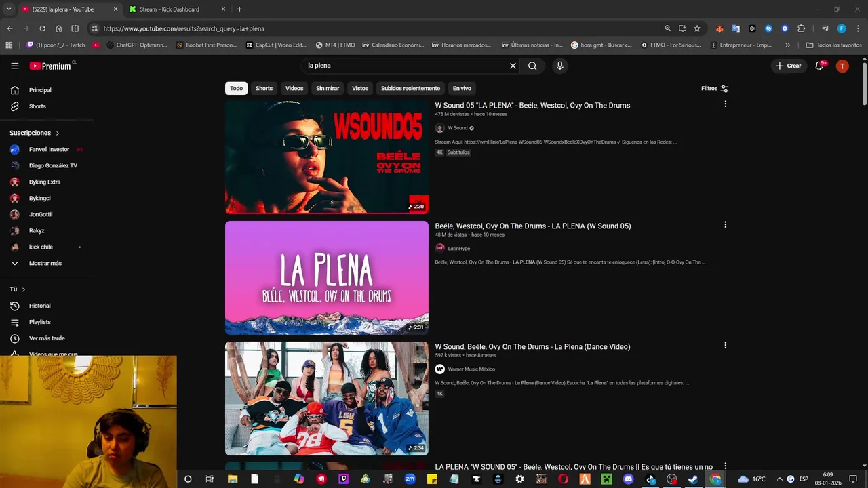Open the WSOUND05 video thumbnail
This screenshot has width=868, height=488.
click(327, 157)
